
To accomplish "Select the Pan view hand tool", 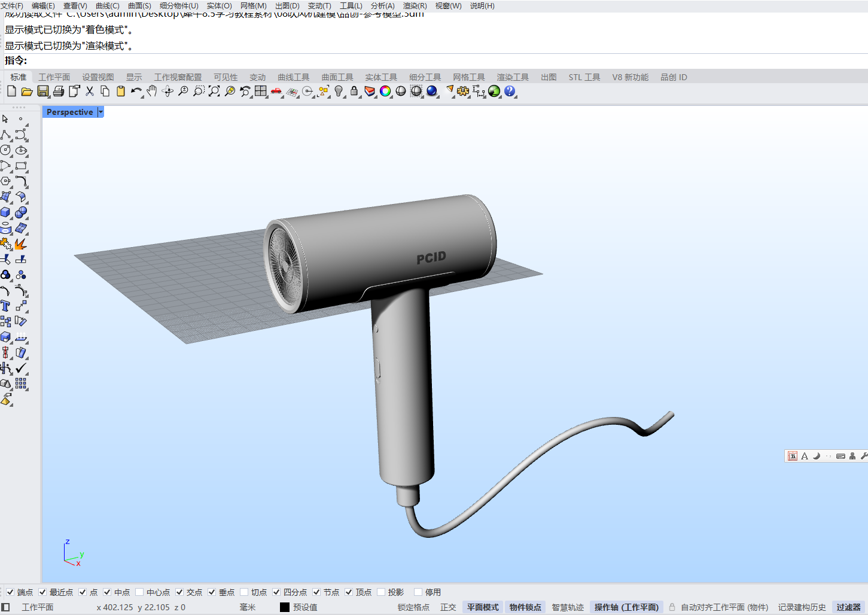I will coord(152,91).
